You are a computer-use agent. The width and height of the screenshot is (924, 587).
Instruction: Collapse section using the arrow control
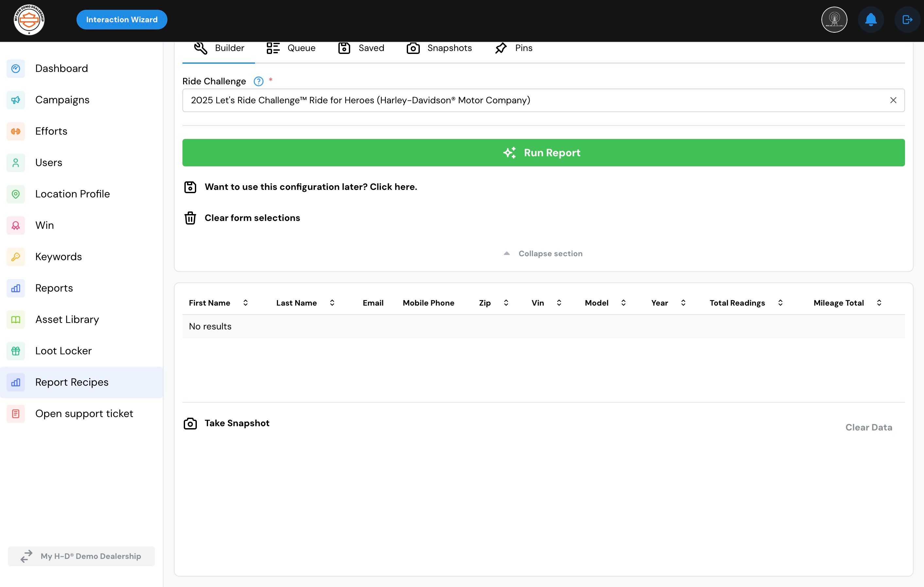(507, 254)
